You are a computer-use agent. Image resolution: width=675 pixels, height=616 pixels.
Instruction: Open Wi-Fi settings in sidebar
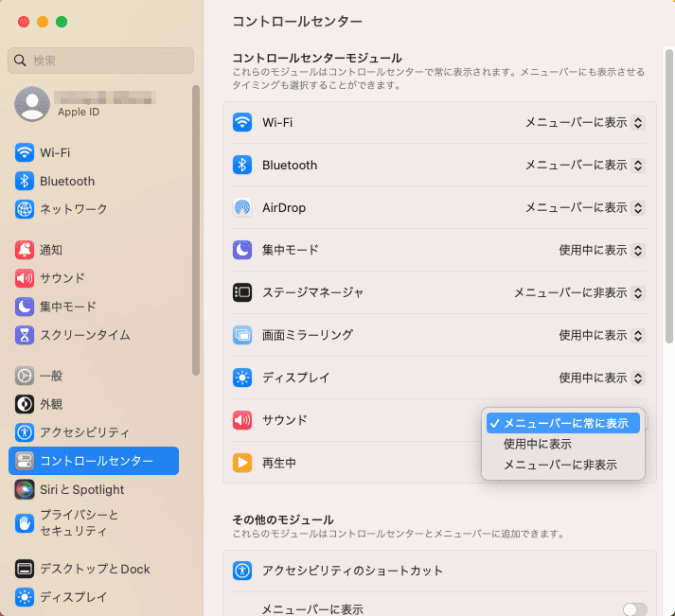[94, 152]
